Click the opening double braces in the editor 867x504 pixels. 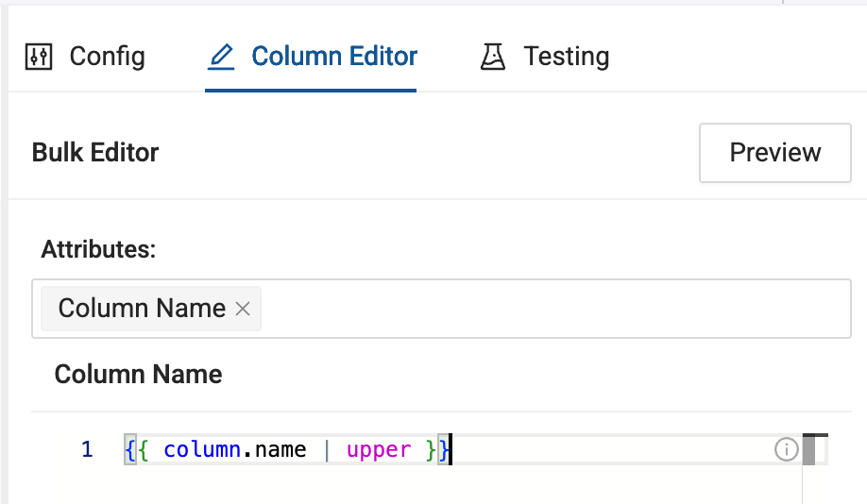pyautogui.click(x=137, y=450)
